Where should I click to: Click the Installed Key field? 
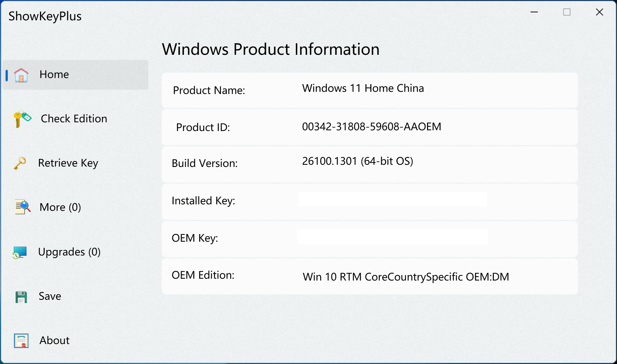pos(392,200)
